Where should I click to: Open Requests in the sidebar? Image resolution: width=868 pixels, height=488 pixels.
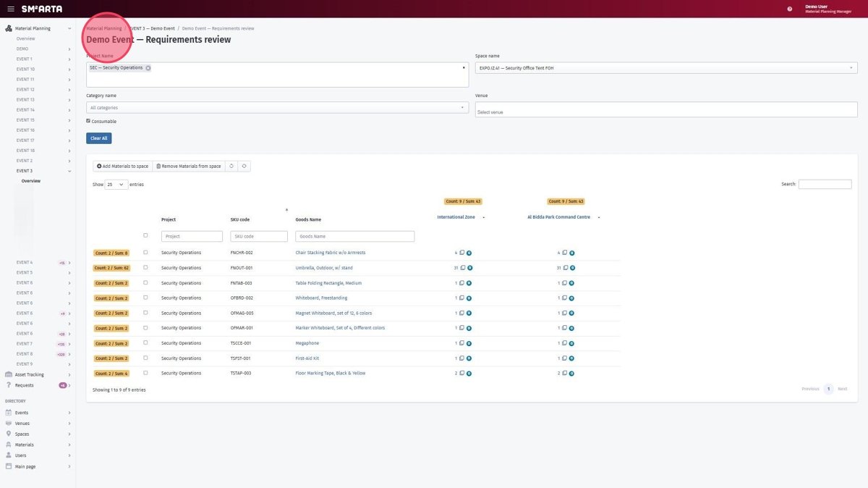pyautogui.click(x=24, y=385)
